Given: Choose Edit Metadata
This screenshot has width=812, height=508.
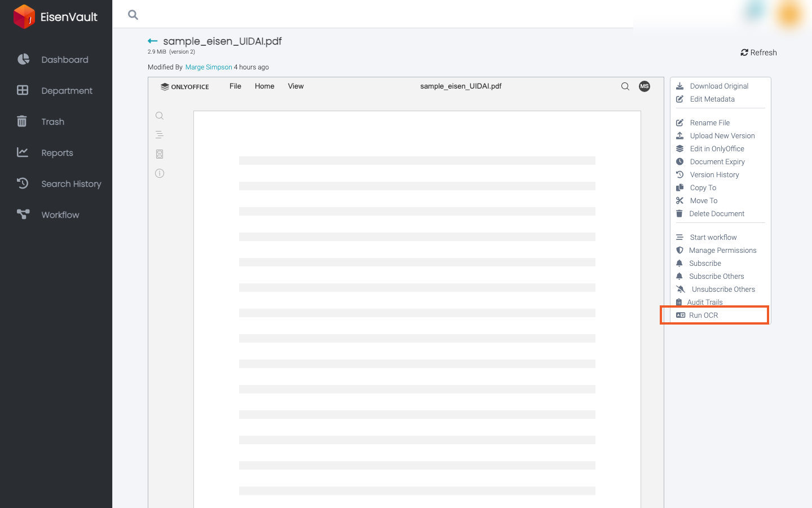Looking at the screenshot, I should tap(712, 99).
